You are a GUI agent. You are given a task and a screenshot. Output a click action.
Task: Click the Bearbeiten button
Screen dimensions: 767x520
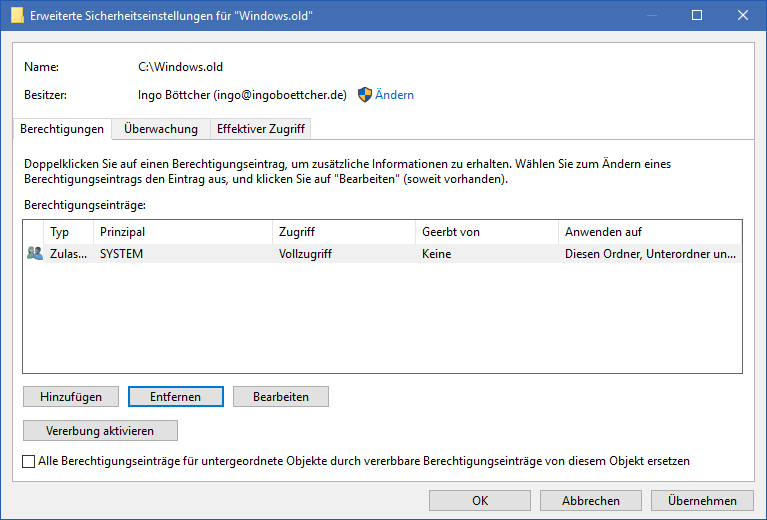click(281, 397)
